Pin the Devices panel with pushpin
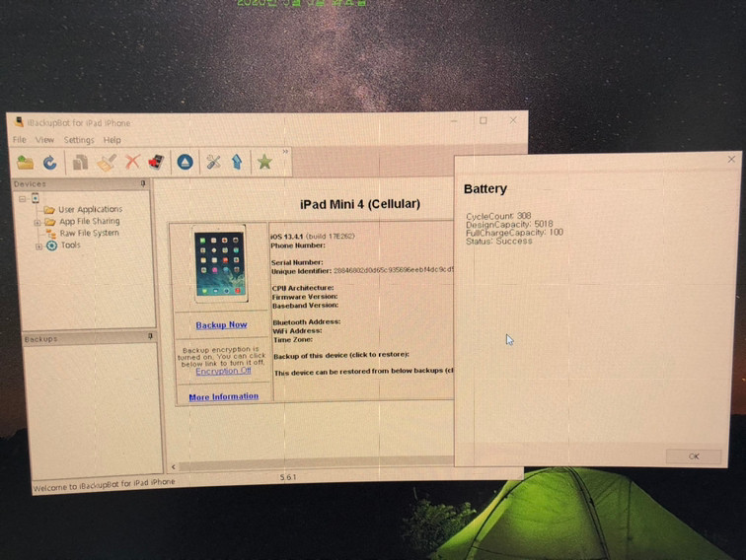This screenshot has height=560, width=746. [143, 183]
